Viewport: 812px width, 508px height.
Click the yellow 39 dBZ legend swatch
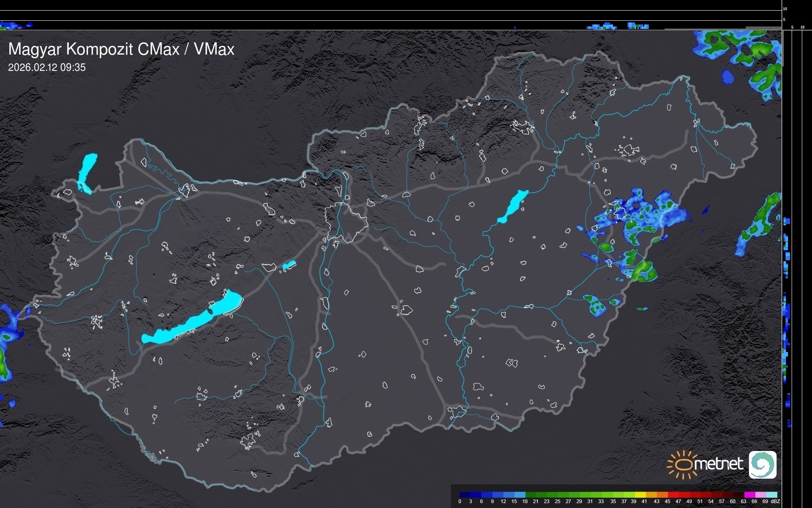coord(640,495)
